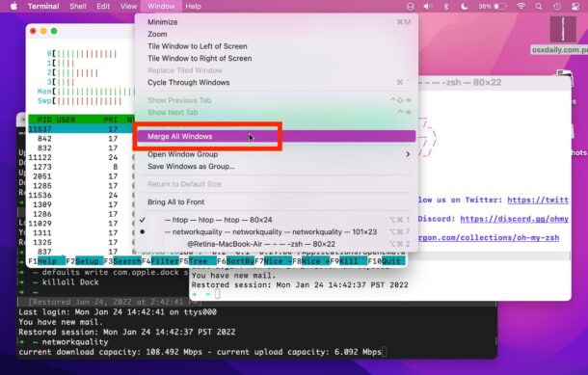Open the Shell menu
Screen dimensions: 588x375
(x=78, y=7)
